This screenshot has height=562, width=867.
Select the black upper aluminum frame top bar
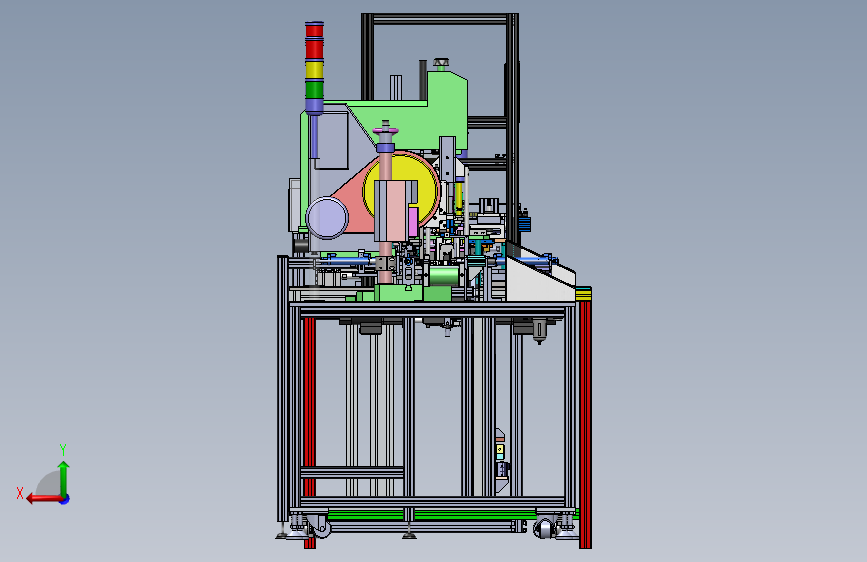pos(440,19)
